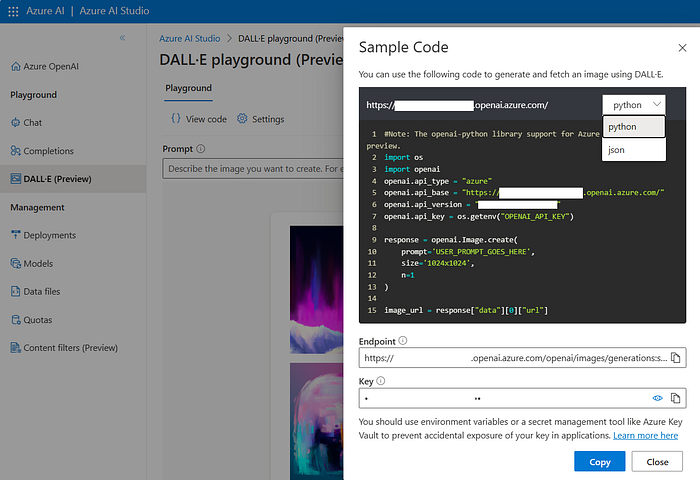700x480 pixels.
Task: Open Deployments management page
Action: (x=49, y=235)
